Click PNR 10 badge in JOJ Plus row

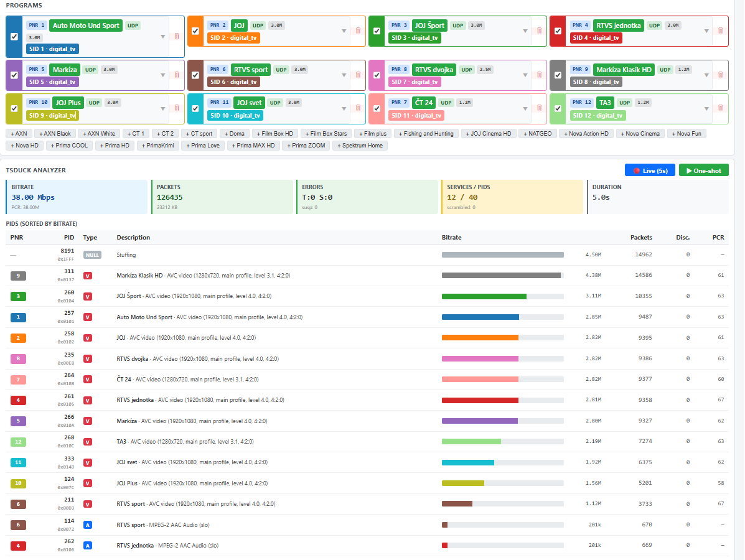coord(19,483)
